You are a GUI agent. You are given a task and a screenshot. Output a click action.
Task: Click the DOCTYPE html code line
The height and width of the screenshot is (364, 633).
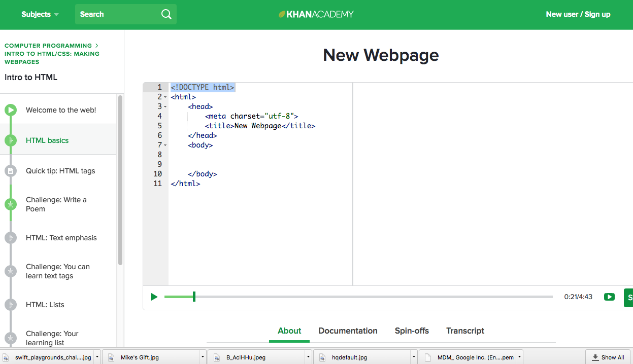click(x=203, y=87)
